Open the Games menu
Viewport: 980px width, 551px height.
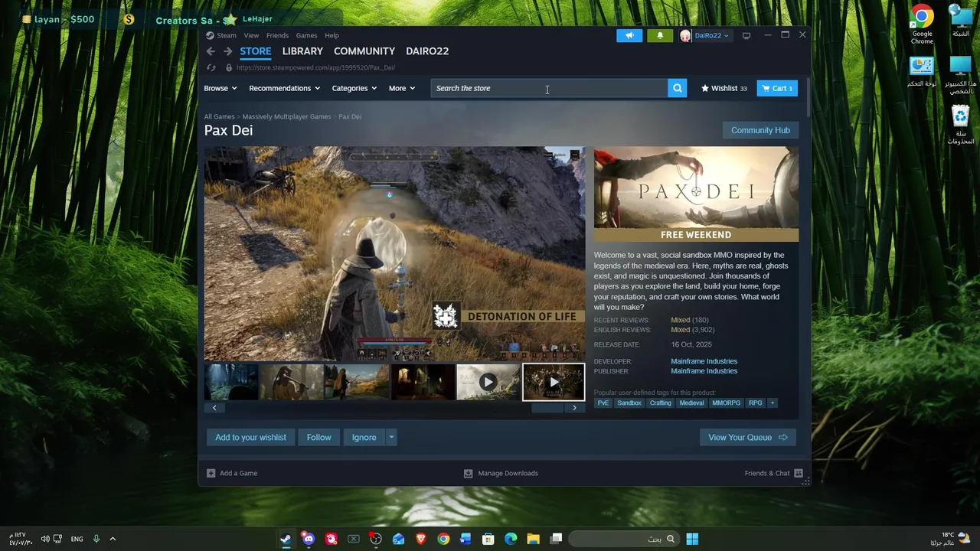[306, 35]
